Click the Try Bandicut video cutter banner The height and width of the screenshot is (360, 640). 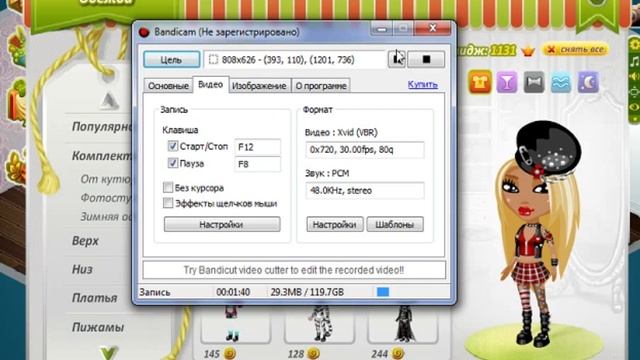click(294, 270)
